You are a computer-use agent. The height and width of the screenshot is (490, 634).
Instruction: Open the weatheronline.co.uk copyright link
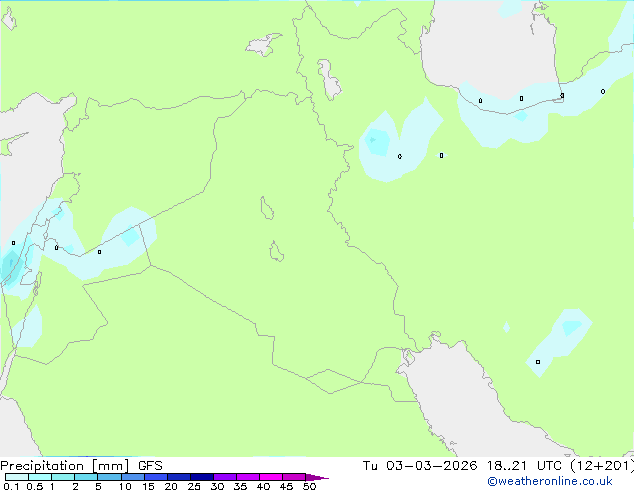point(550,481)
